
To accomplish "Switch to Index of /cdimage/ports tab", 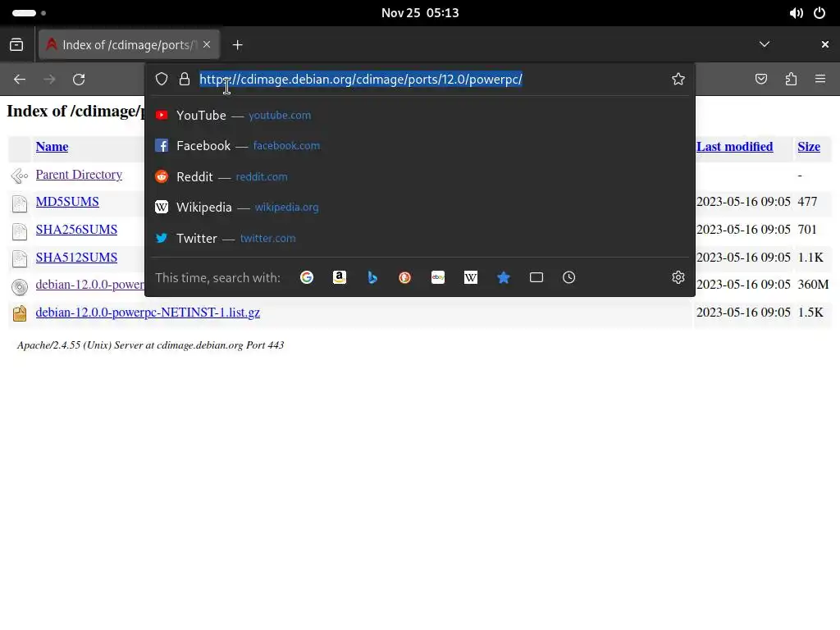I will coord(129,45).
